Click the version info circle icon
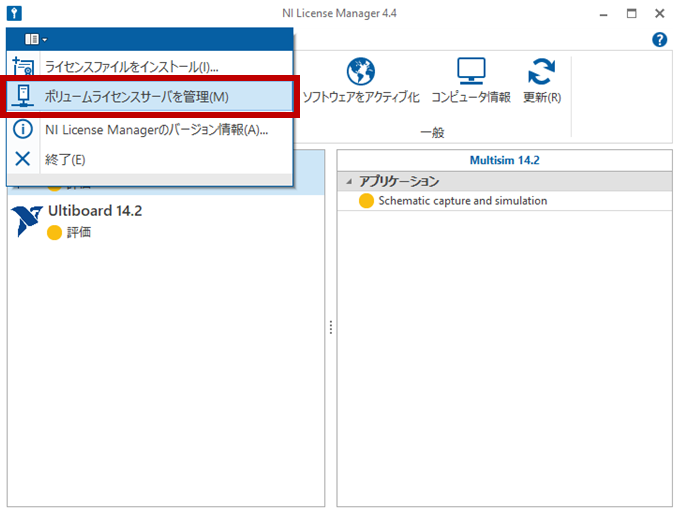Viewport: 678px width, 509px height. click(23, 129)
